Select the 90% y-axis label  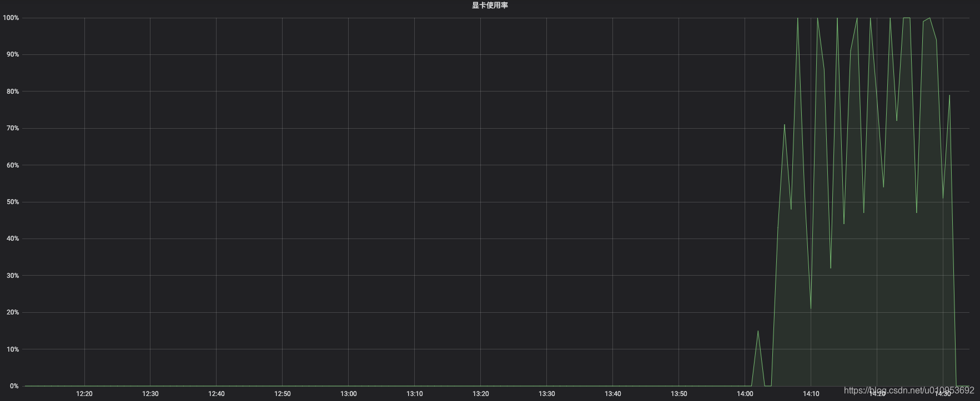12,54
